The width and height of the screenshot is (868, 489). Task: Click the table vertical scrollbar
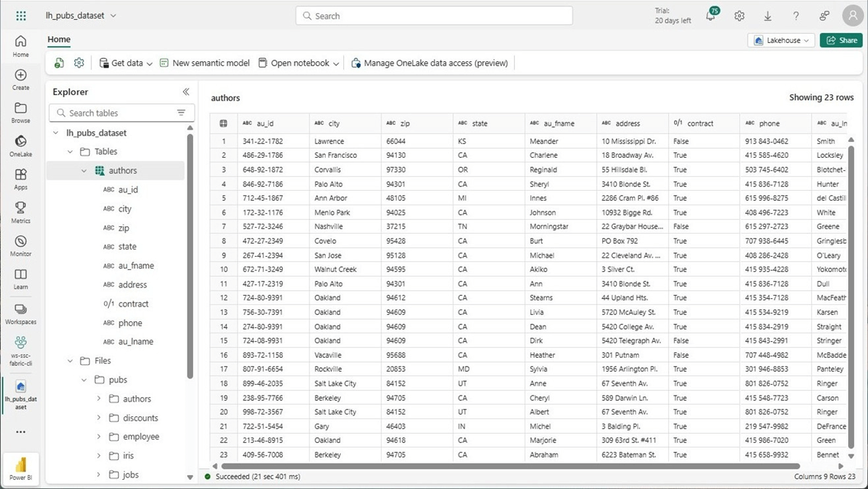click(x=851, y=297)
